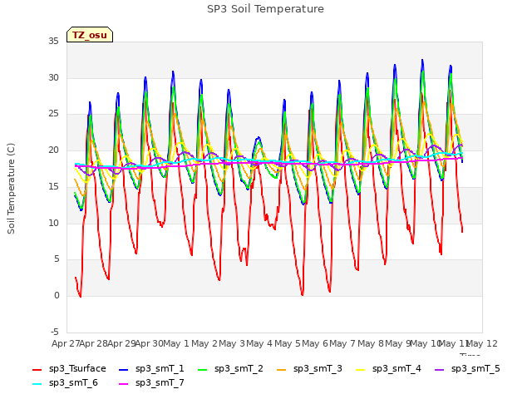Click the May 5 x-axis tick label
The width and height of the screenshot is (532, 399).
pyautogui.click(x=288, y=343)
